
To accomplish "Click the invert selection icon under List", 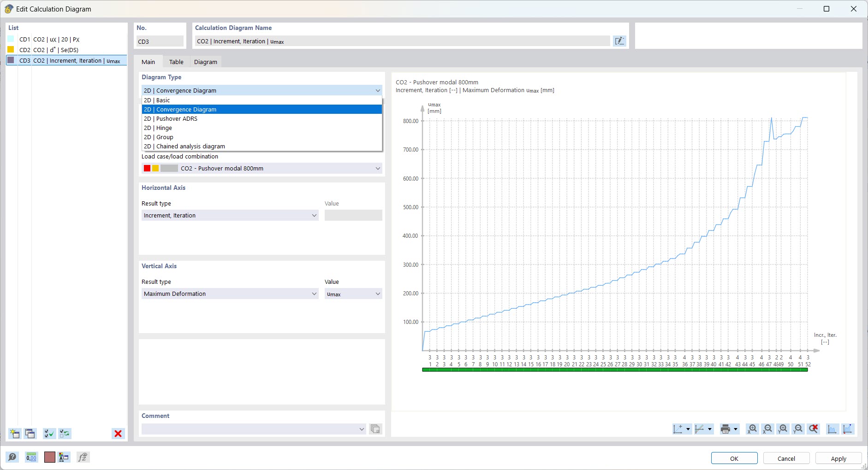I will [x=65, y=434].
